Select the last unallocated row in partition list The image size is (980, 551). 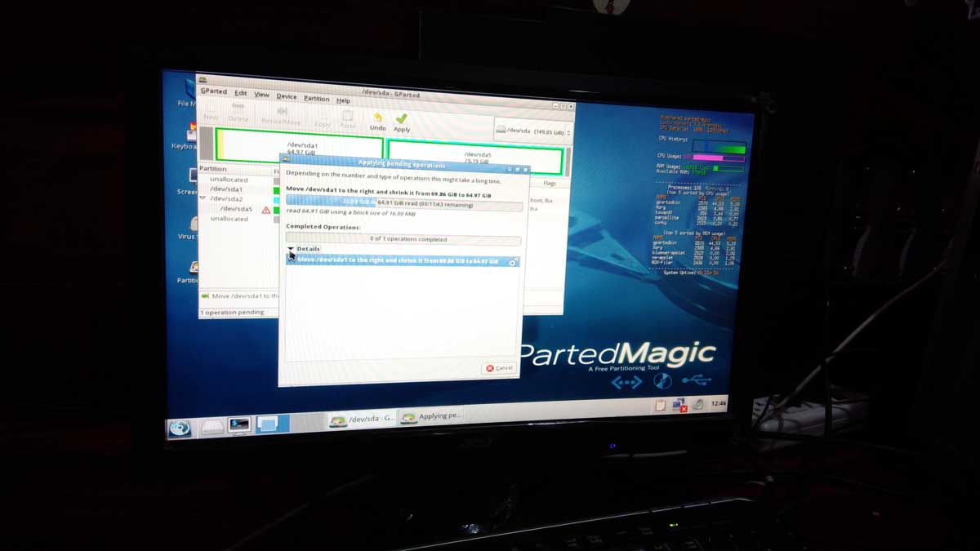point(237,219)
